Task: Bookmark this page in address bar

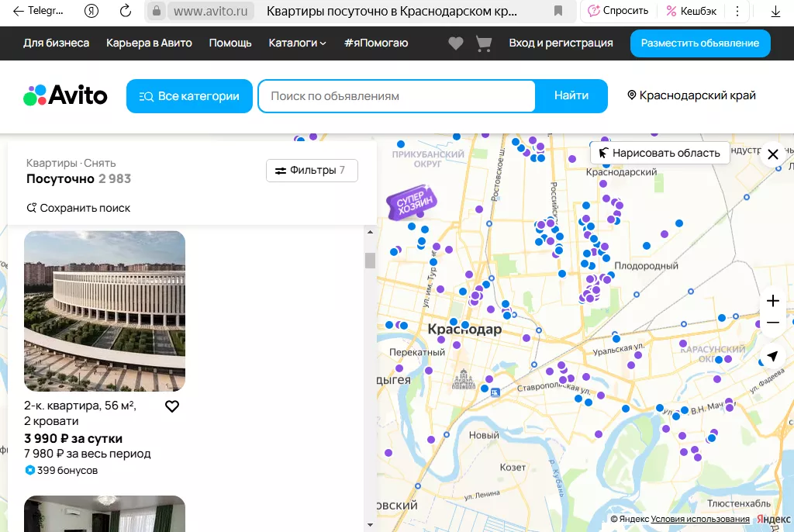Action: pyautogui.click(x=558, y=12)
